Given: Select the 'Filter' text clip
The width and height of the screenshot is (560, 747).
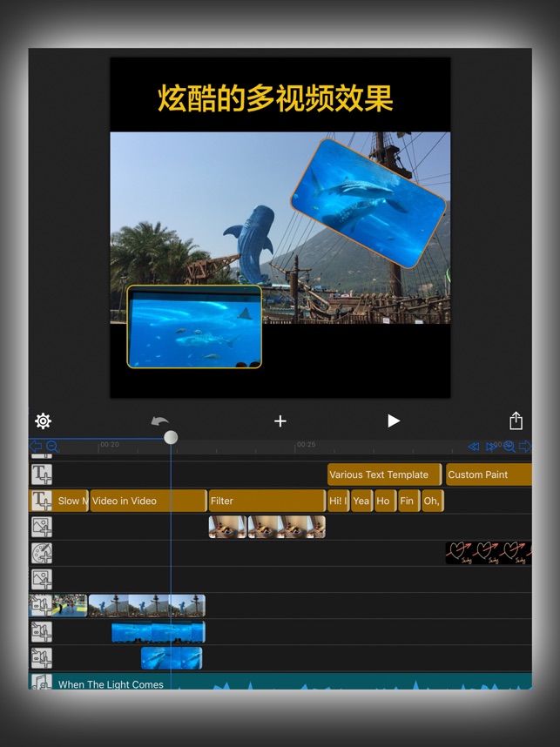Looking at the screenshot, I should click(x=267, y=501).
